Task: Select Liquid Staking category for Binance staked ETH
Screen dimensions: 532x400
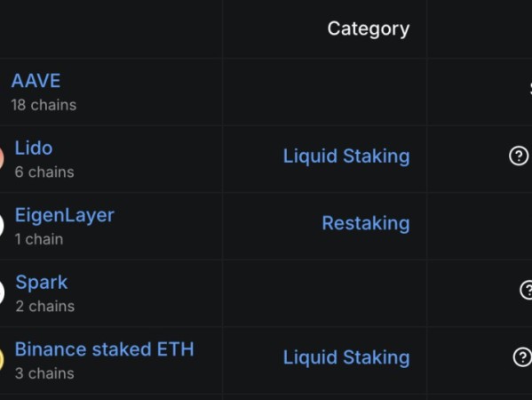Action: (x=346, y=357)
